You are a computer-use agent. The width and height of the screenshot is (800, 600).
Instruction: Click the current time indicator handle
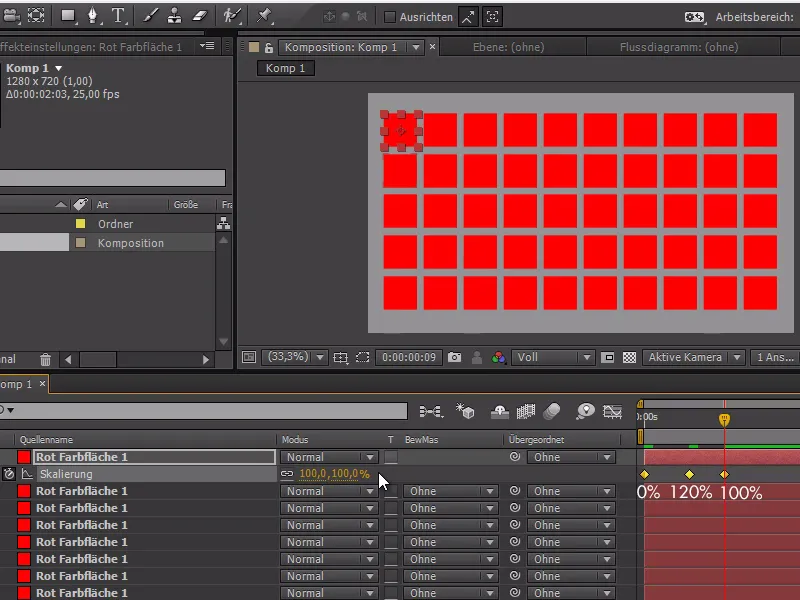(724, 419)
